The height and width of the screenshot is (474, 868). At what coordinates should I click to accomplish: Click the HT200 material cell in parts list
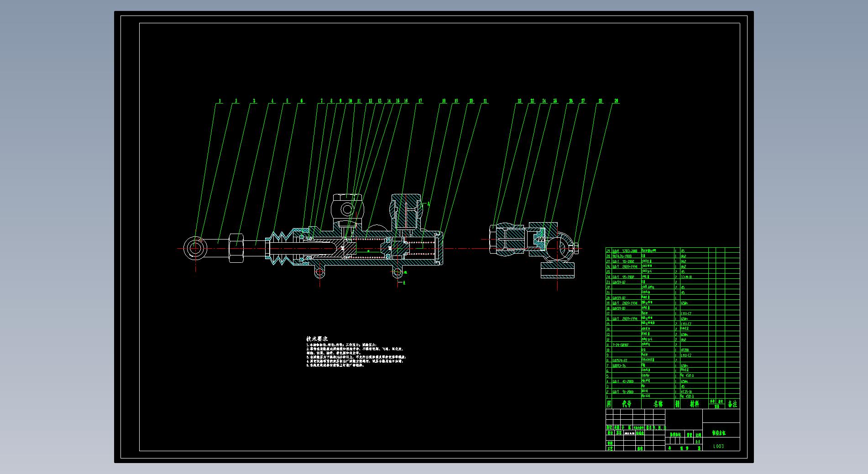(685, 350)
